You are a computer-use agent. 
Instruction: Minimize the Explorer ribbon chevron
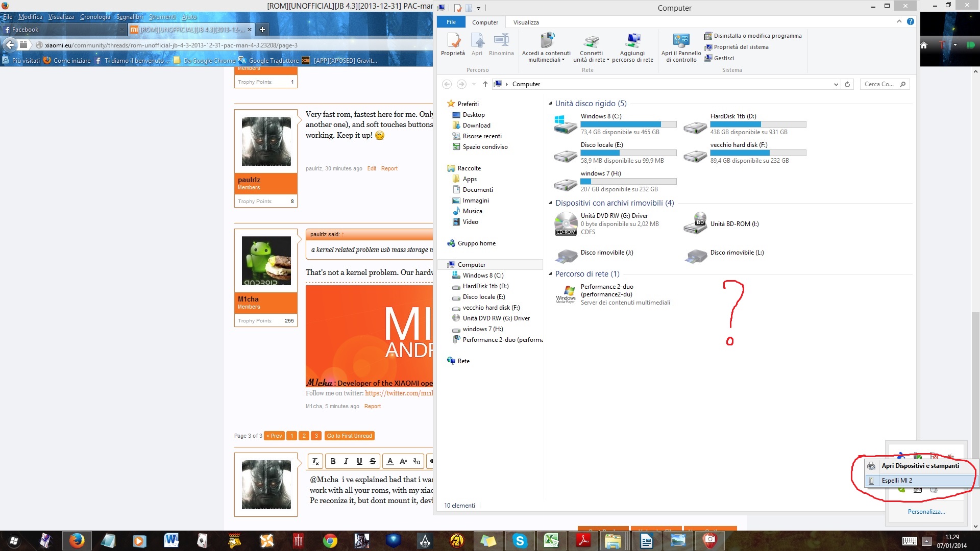(899, 21)
